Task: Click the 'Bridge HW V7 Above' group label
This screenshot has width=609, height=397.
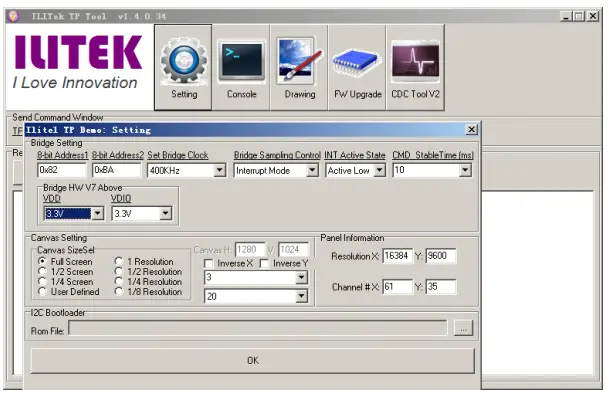Action: (x=83, y=188)
